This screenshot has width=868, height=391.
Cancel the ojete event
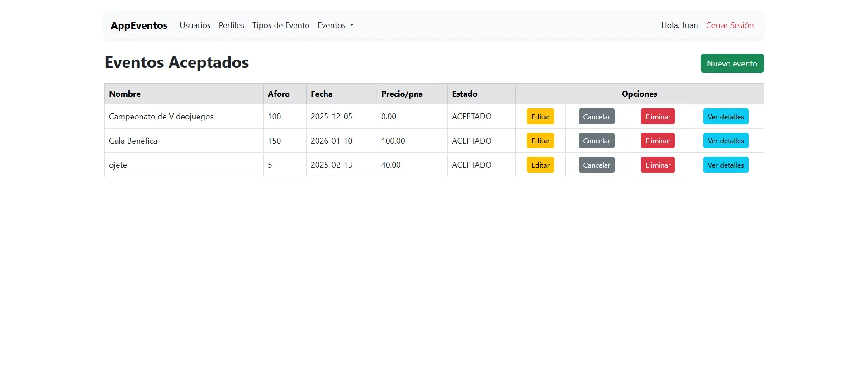click(596, 165)
